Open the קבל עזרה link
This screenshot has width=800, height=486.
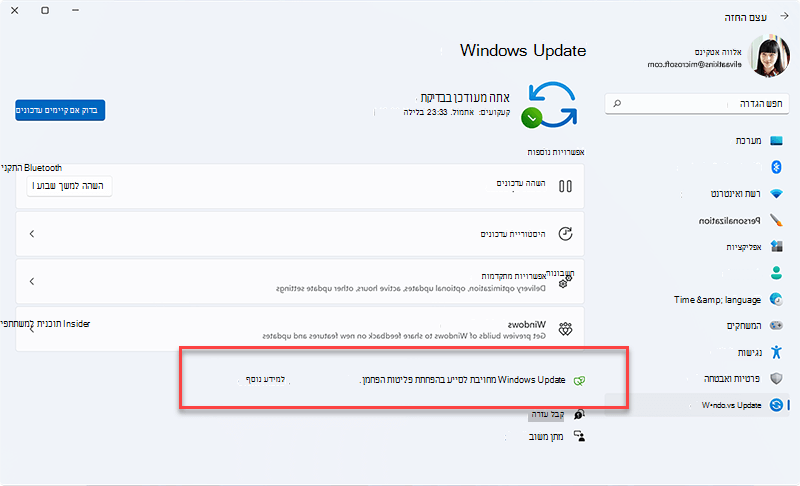pyautogui.click(x=547, y=414)
